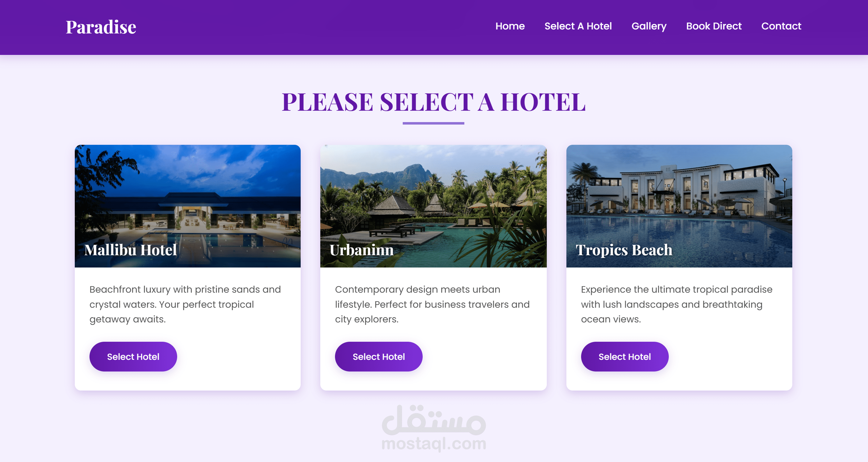
Task: Select Hotel button for Urbaninn
Action: pos(379,356)
